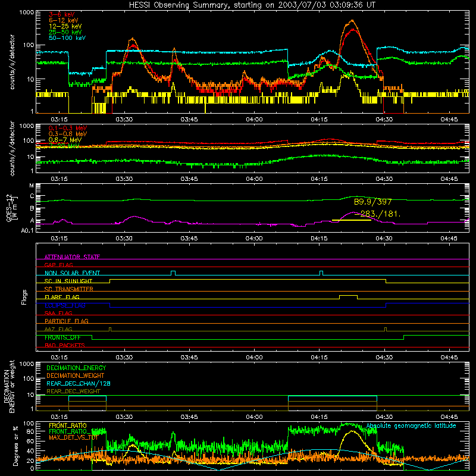
Task: Click the raised FLARE_FLAG pulse near 04:20
Action: pos(348,297)
